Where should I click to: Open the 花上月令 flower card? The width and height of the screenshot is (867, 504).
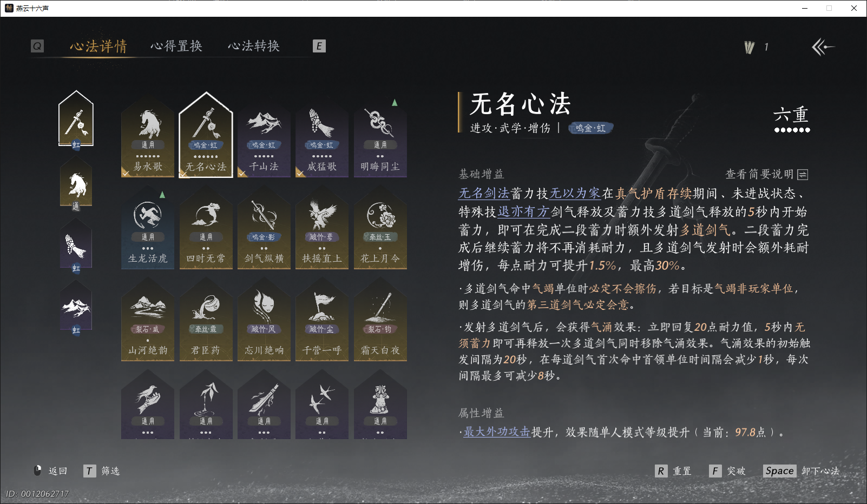click(380, 227)
